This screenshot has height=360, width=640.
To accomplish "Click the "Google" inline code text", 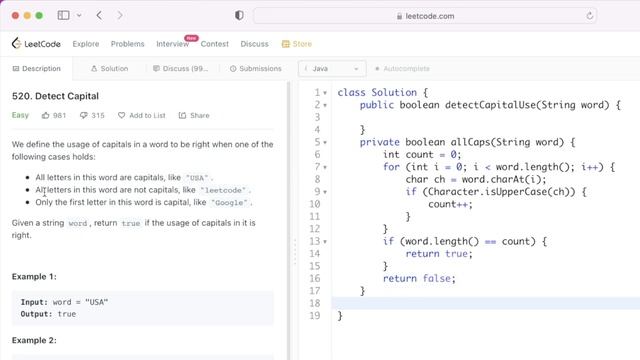I will click(229, 203).
